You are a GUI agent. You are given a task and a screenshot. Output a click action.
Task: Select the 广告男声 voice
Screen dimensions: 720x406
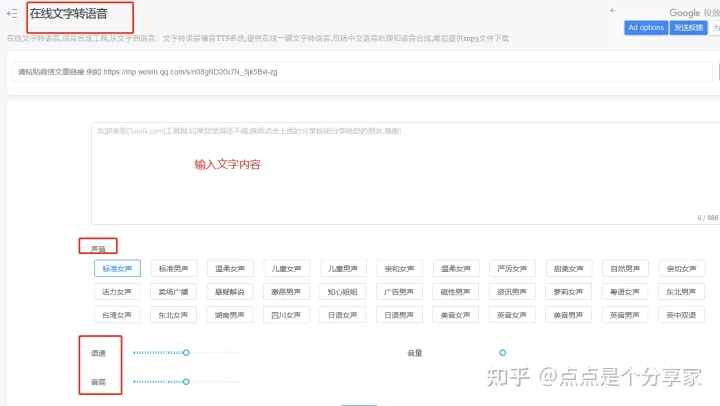399,292
